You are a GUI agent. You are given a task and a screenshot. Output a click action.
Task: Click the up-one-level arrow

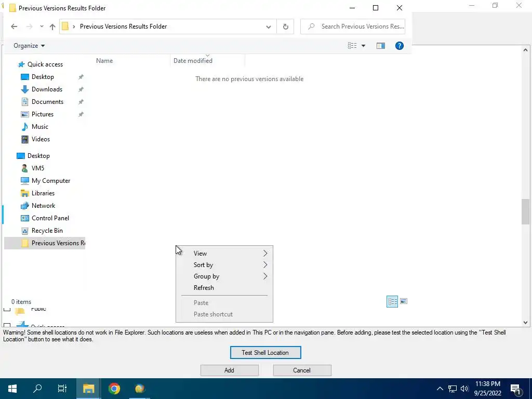[52, 26]
